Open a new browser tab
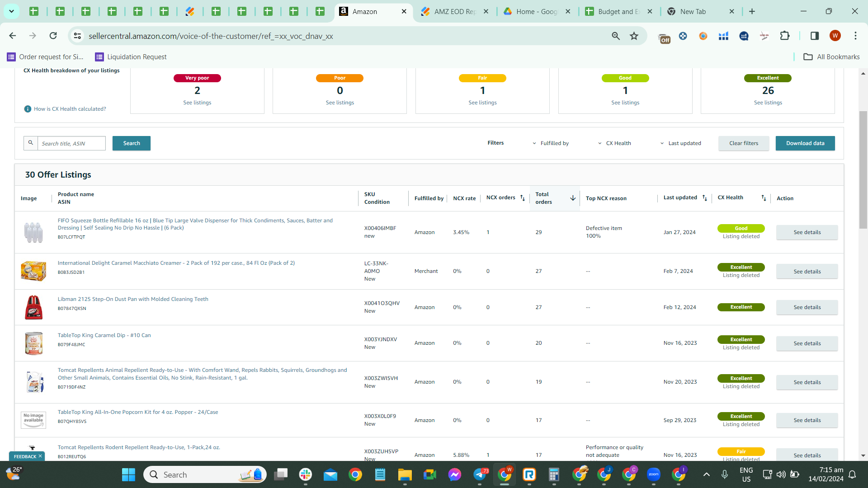This screenshot has width=868, height=488. tap(752, 11)
